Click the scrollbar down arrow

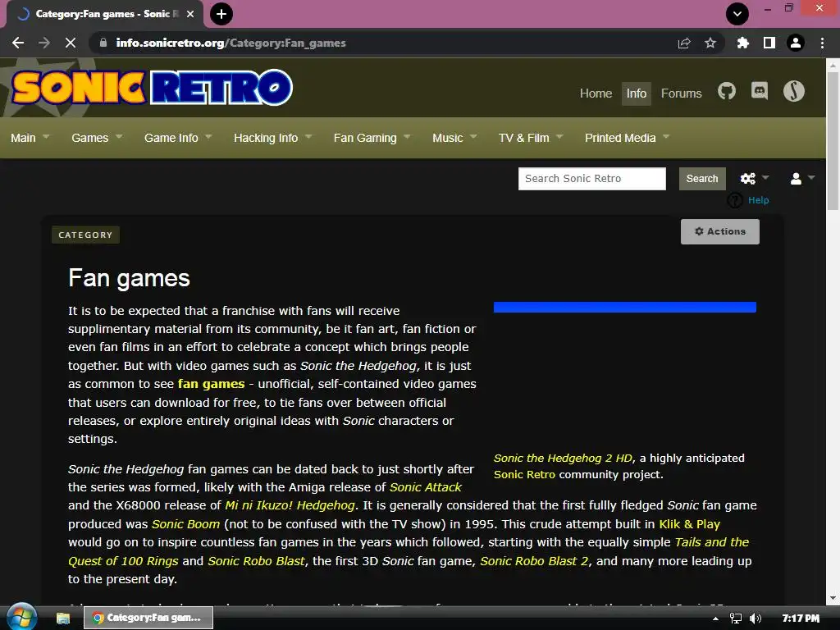[833, 598]
